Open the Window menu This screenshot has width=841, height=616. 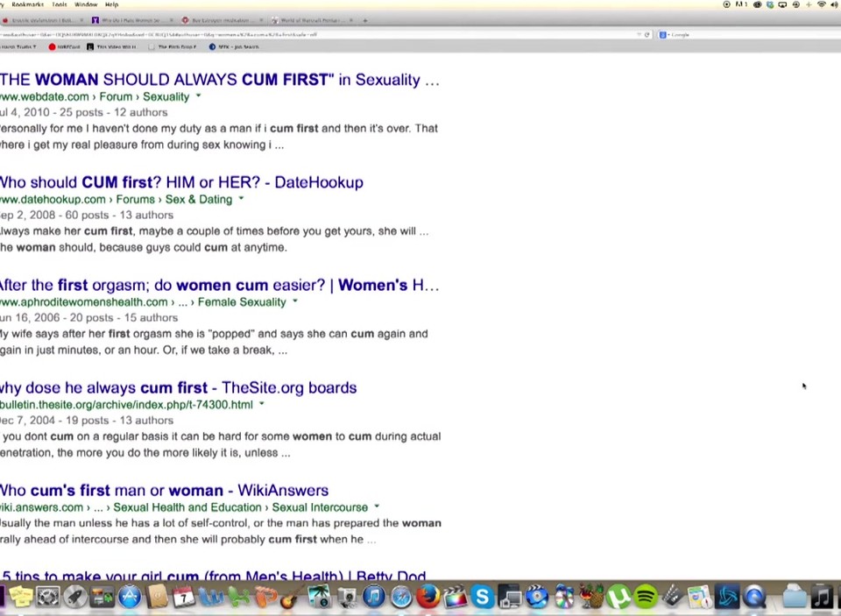coord(86,4)
